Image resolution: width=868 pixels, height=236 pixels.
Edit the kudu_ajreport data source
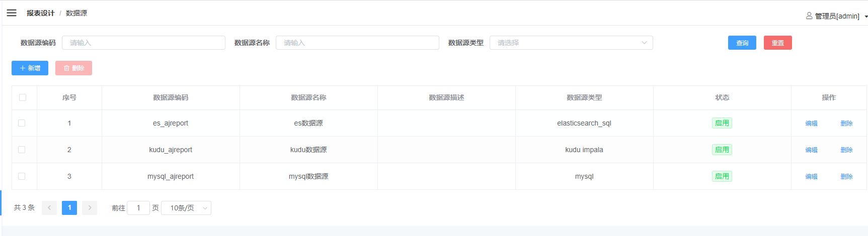pyautogui.click(x=811, y=150)
